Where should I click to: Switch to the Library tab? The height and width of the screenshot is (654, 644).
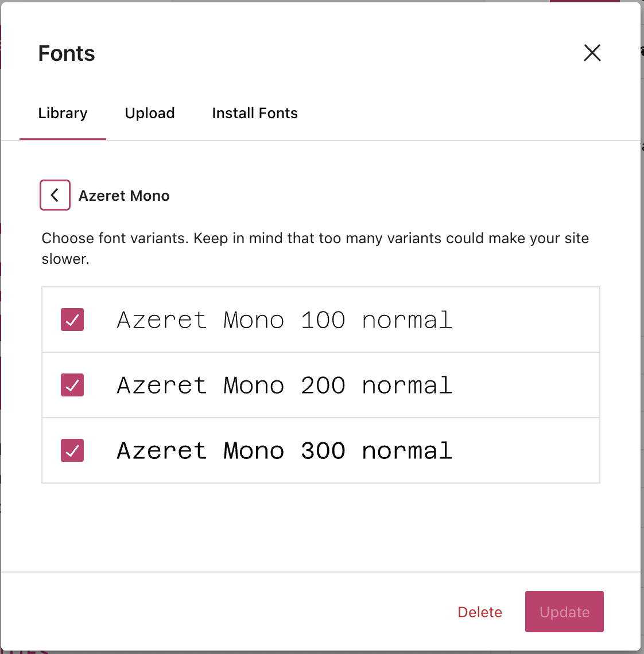(x=63, y=113)
